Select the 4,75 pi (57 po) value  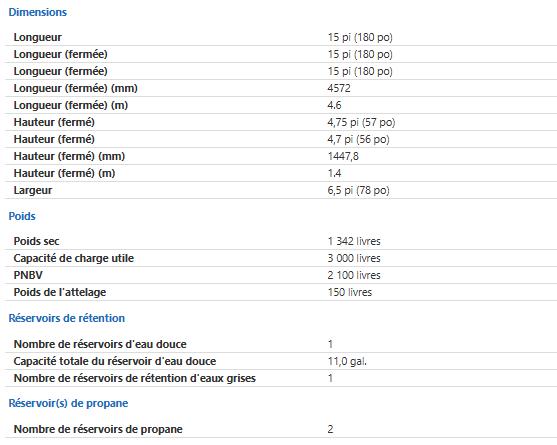tap(361, 122)
